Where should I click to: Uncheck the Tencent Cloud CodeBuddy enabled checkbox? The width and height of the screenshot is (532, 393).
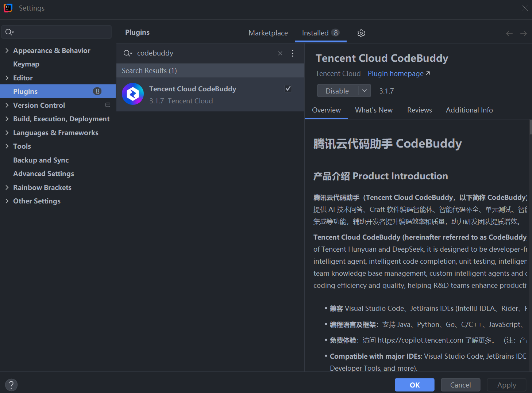pyautogui.click(x=288, y=88)
